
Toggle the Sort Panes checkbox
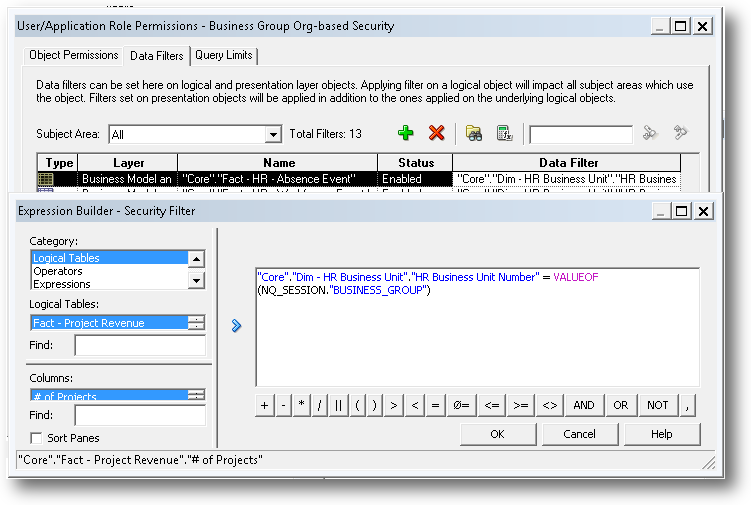click(35, 438)
